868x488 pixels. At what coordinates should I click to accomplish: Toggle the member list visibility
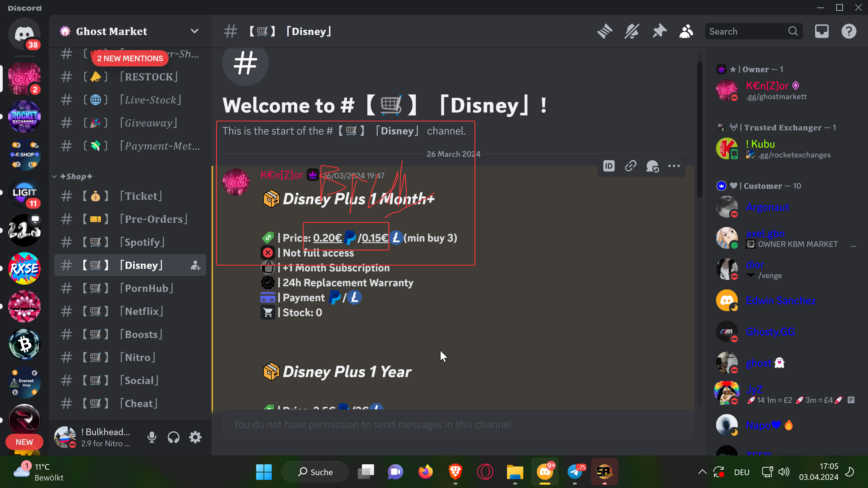(x=686, y=31)
